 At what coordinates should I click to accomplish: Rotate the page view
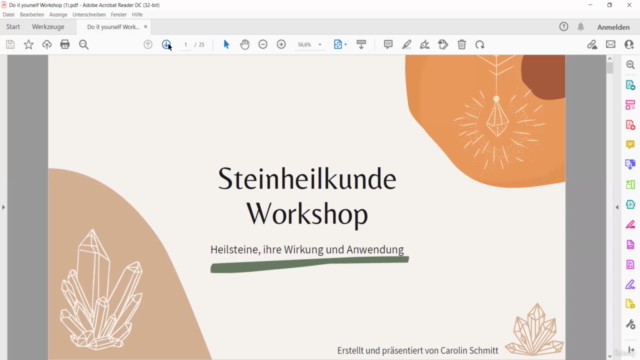(480, 44)
